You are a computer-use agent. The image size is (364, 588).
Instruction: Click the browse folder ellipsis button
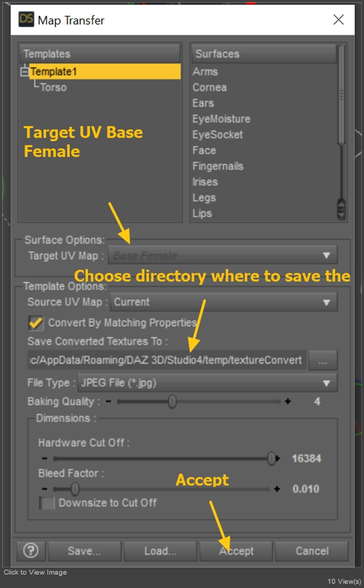click(x=323, y=360)
